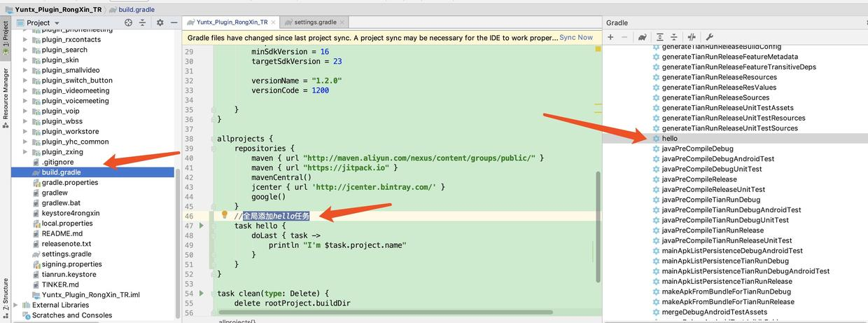Select hello task in Gradle panel
This screenshot has height=323, width=868.
(x=670, y=139)
